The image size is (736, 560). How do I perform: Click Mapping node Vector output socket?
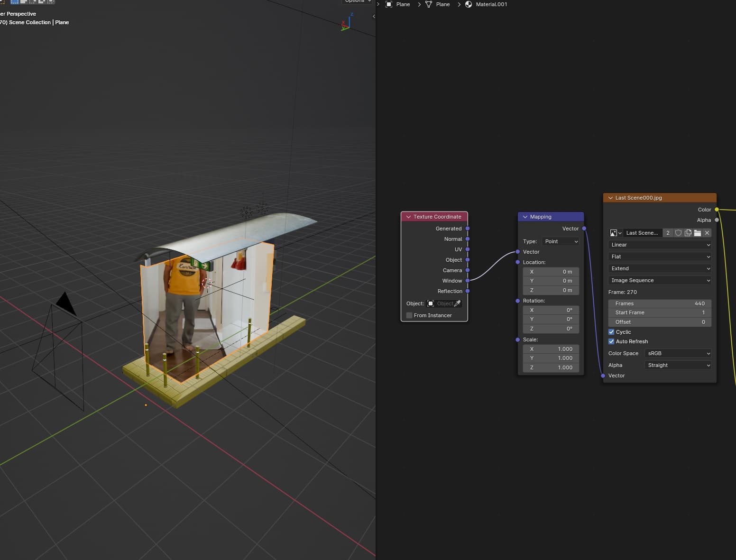584,229
